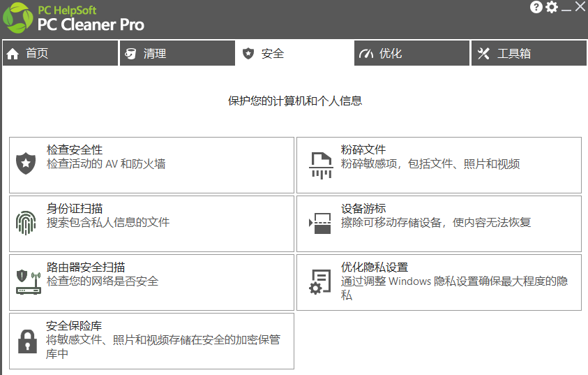Click the heading 保护您的计算机和个人信息
This screenshot has width=588, height=375.
[295, 101]
